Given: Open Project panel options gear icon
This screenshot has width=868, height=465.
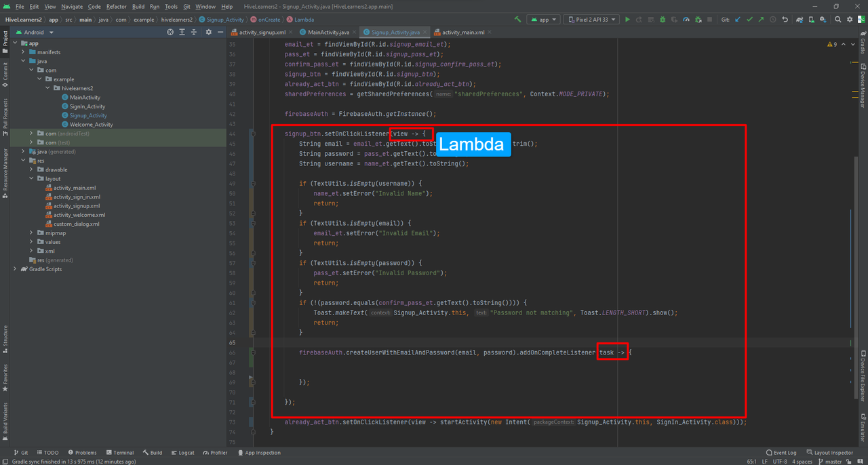Looking at the screenshot, I should coord(208,32).
